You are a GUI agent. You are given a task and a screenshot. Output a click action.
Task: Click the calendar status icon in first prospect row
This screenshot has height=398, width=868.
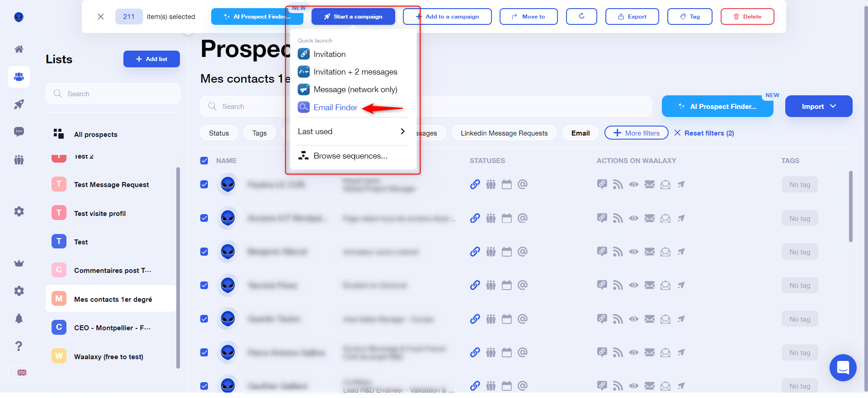507,184
